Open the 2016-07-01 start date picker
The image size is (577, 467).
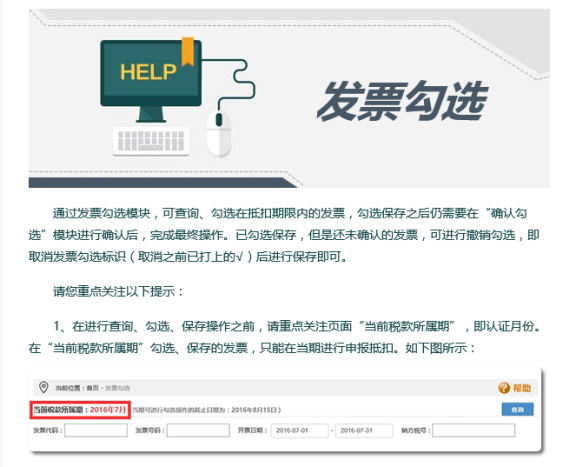click(299, 431)
